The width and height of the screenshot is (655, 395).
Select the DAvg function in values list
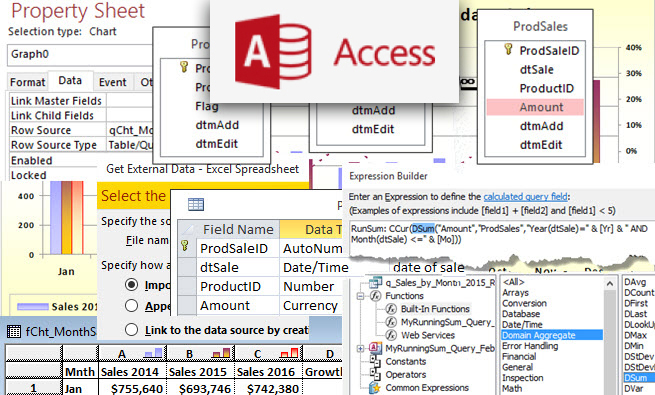pyautogui.click(x=635, y=282)
